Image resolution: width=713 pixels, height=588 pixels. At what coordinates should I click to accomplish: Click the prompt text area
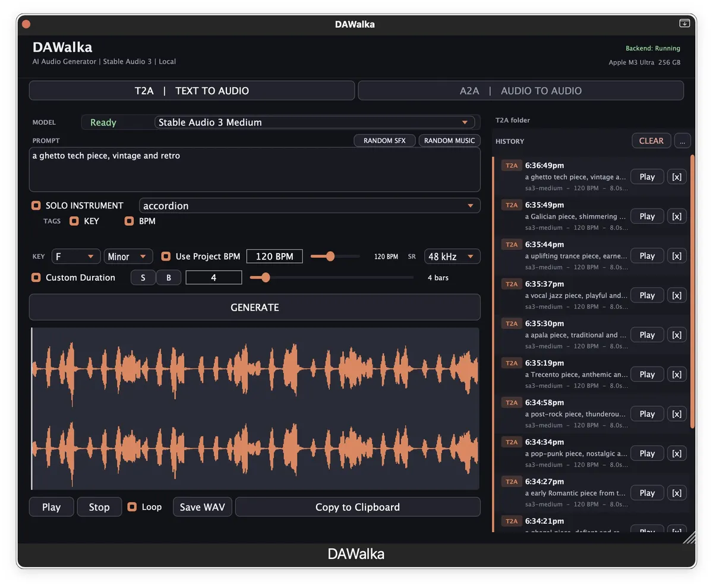coord(255,169)
